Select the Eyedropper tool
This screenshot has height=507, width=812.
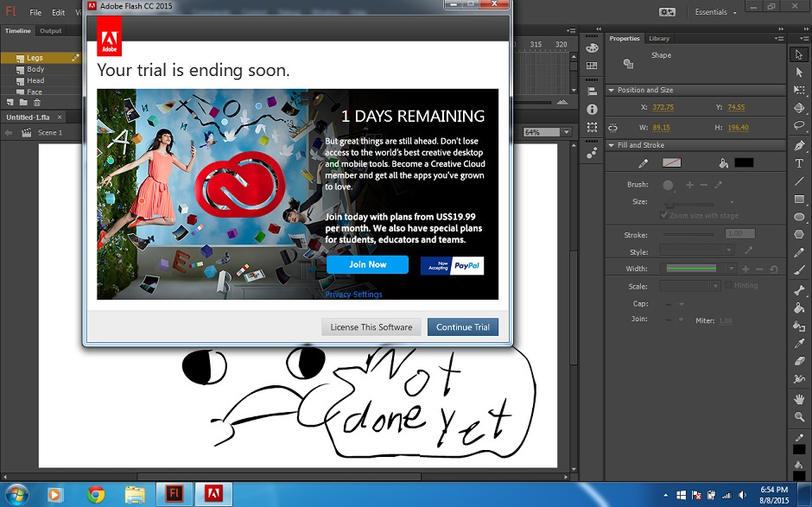pyautogui.click(x=799, y=343)
